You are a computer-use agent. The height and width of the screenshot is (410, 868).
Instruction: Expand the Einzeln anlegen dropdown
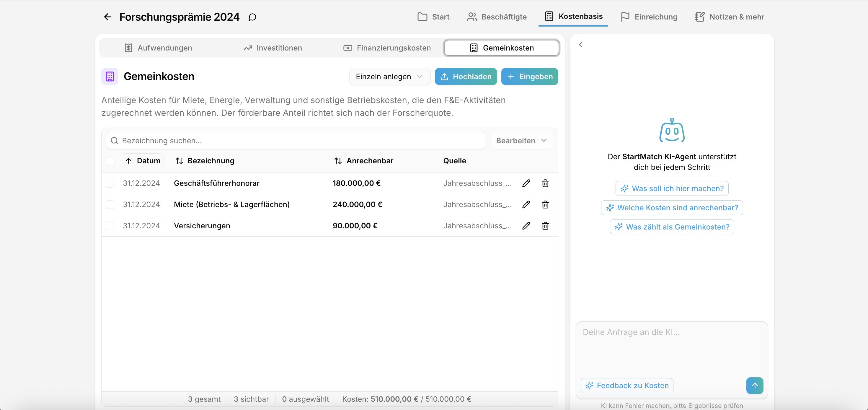[389, 77]
